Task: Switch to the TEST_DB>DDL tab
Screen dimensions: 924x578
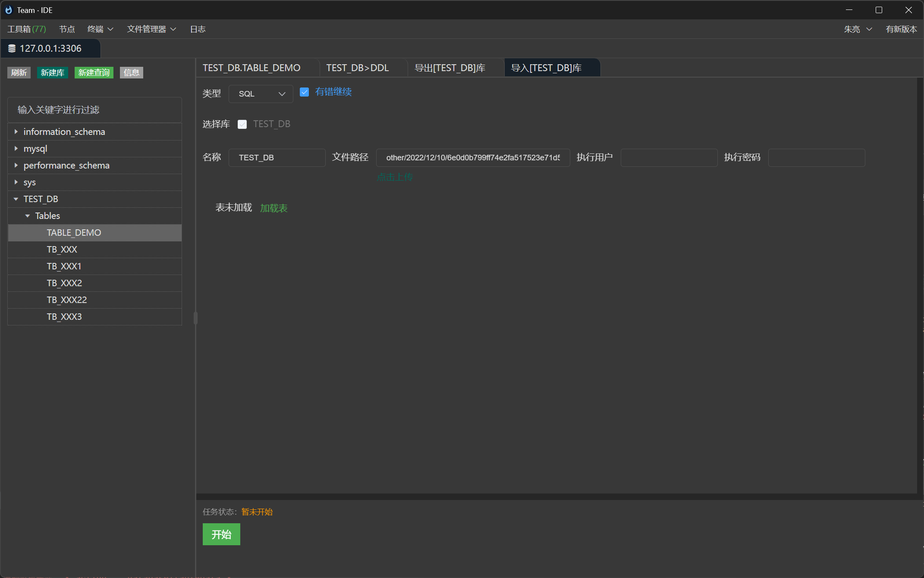Action: coord(357,68)
